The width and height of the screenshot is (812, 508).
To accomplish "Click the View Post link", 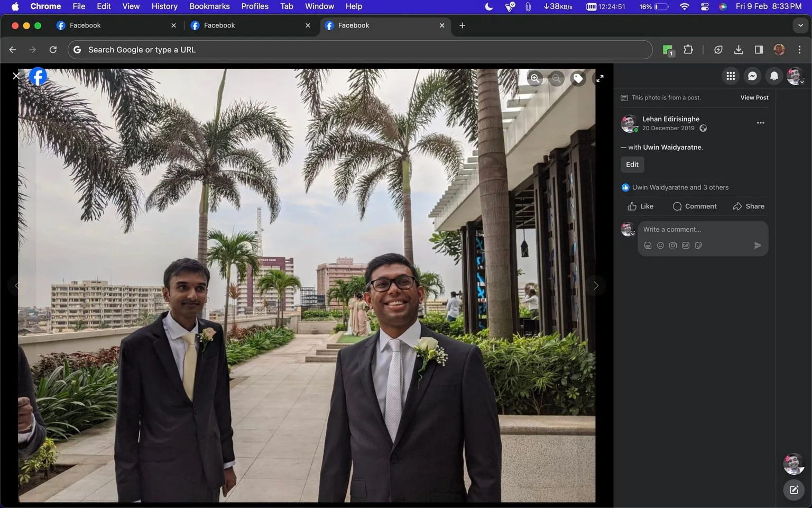I will (x=754, y=98).
